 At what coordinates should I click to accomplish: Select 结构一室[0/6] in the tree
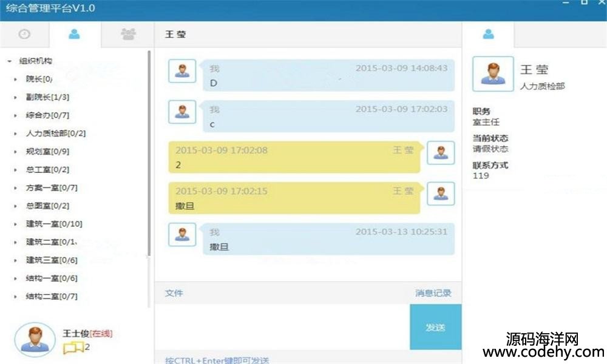pyautogui.click(x=52, y=278)
